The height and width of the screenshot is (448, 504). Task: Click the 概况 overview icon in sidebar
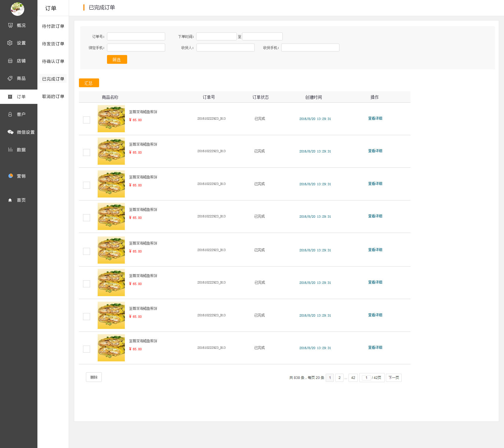click(x=10, y=25)
